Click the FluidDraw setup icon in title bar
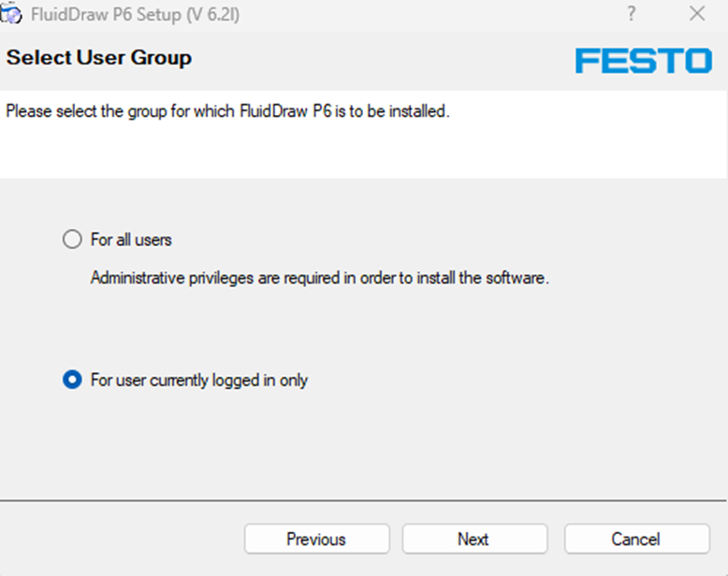Viewport: 728px width, 576px height. click(x=11, y=13)
